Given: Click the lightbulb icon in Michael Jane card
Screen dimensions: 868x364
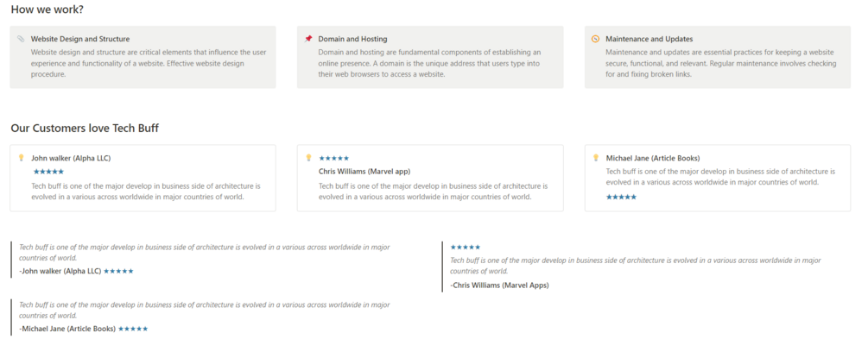Looking at the screenshot, I should [595, 158].
